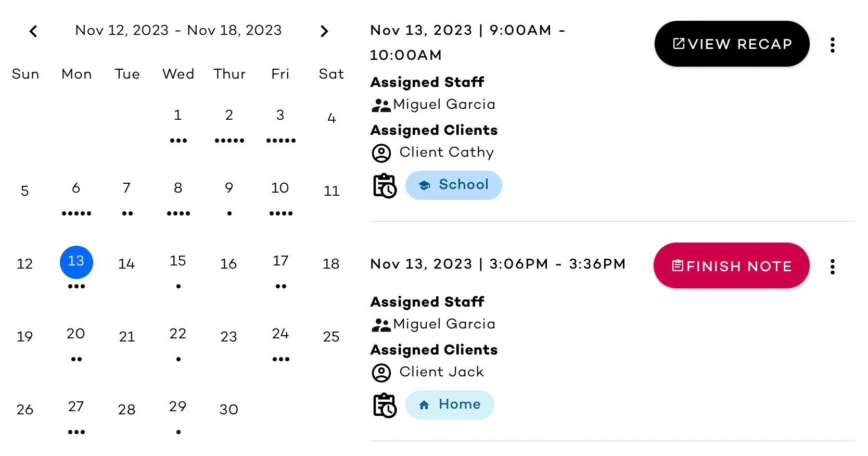Go to the next week with the right chevron
This screenshot has width=868, height=456.
coord(324,31)
